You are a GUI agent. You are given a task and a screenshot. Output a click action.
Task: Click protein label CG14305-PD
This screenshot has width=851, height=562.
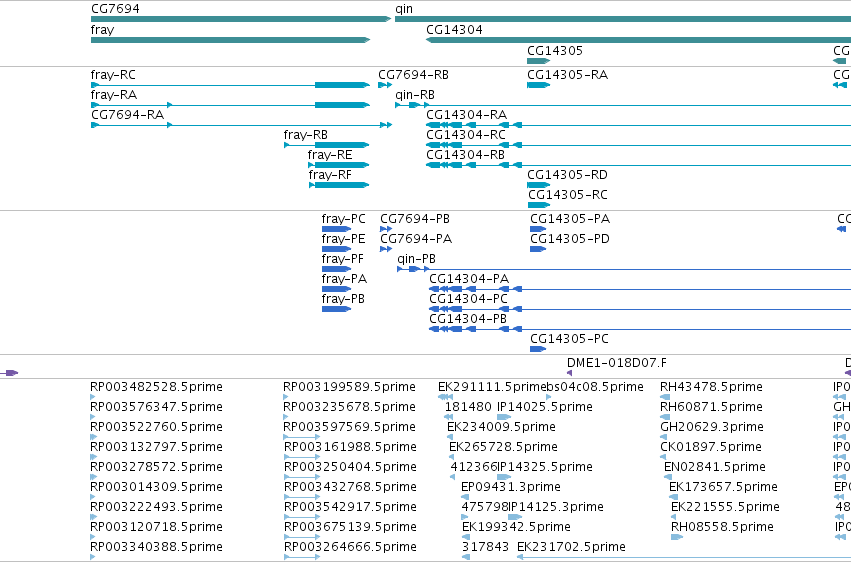point(570,239)
